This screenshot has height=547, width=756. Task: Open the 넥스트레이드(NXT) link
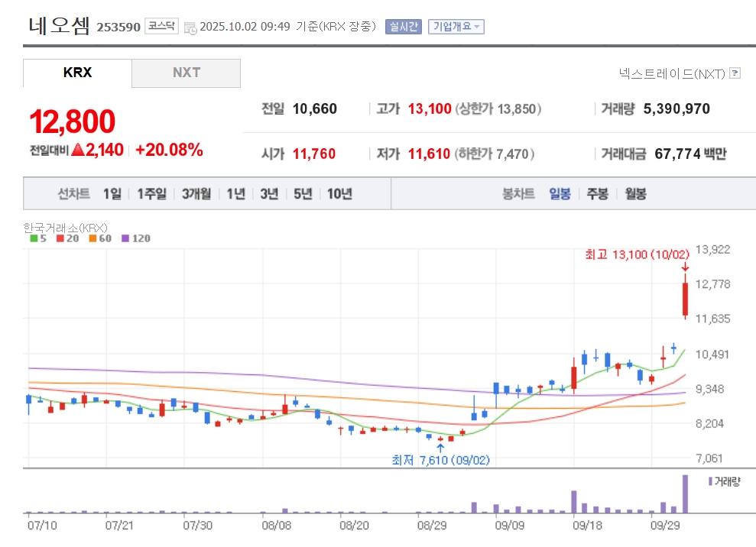671,73
